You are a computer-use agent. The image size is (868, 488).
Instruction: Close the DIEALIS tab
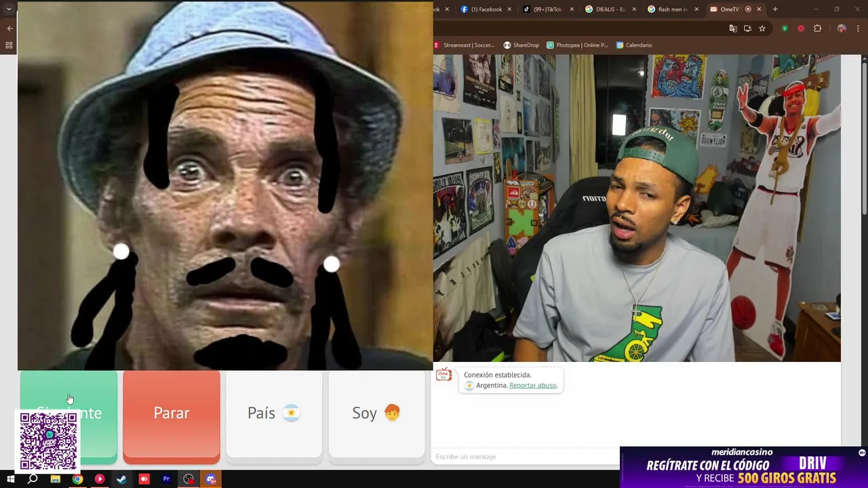click(634, 9)
